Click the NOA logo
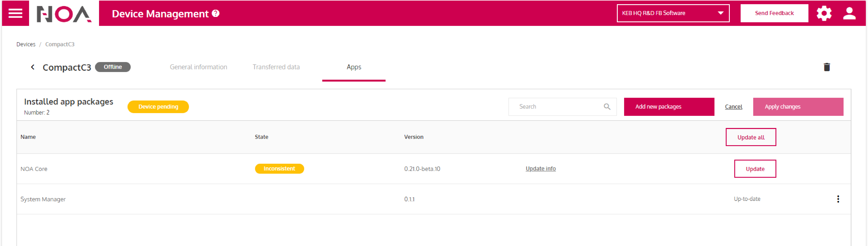868x246 pixels. click(x=64, y=14)
